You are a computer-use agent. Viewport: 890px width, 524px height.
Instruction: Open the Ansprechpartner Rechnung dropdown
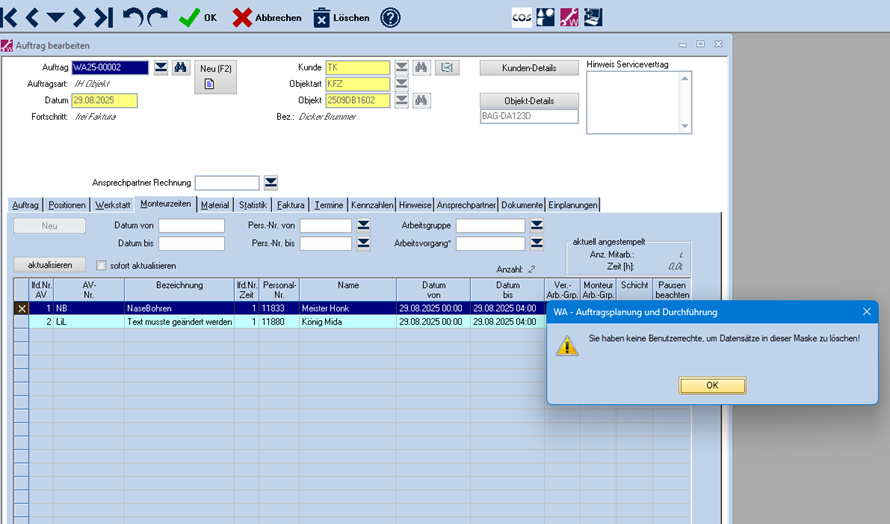270,183
